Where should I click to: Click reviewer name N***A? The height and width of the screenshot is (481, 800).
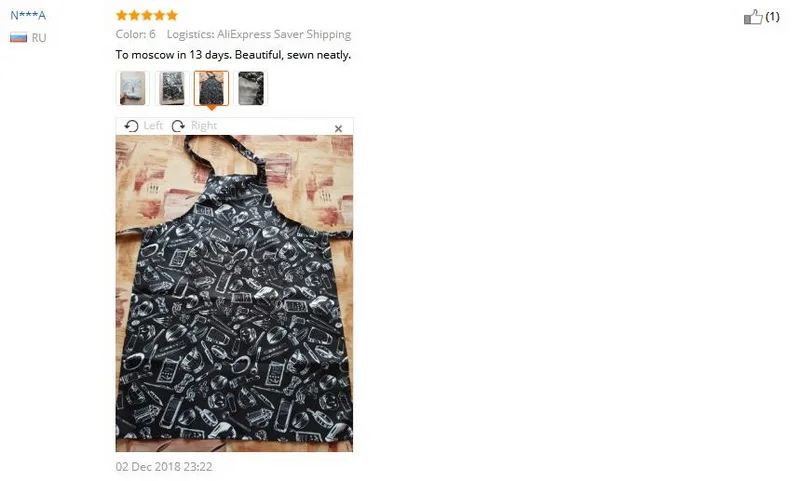point(28,15)
